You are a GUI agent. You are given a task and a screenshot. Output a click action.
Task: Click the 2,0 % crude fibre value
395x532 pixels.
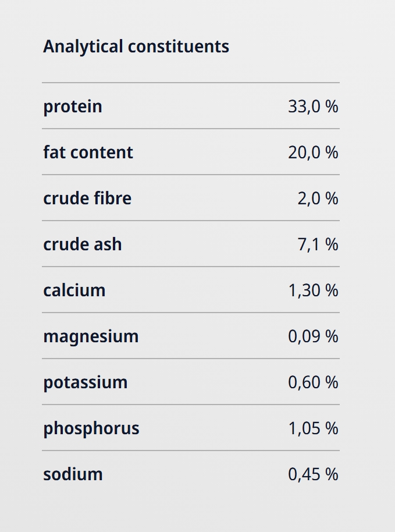(317, 198)
